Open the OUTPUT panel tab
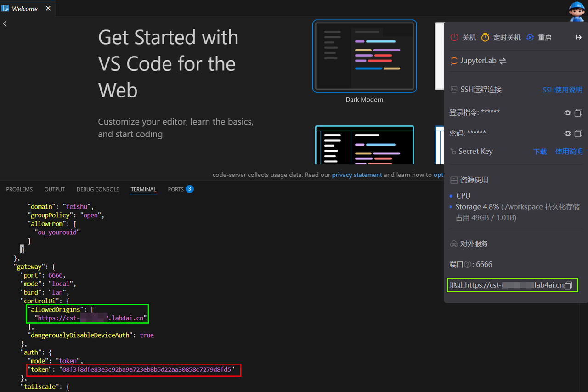 (x=55, y=189)
